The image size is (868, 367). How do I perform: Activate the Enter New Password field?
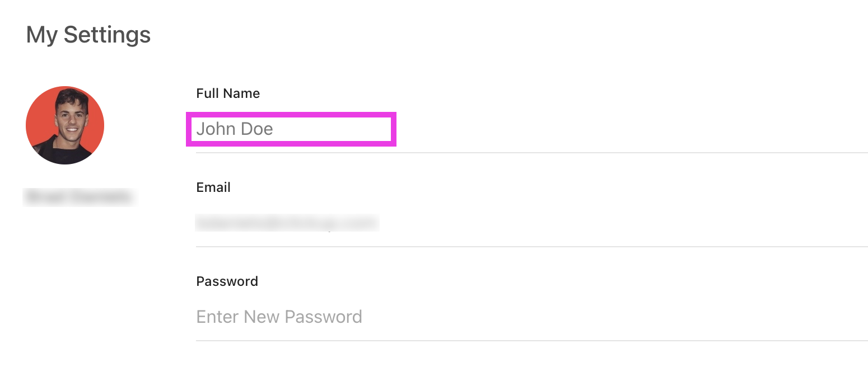coord(531,317)
